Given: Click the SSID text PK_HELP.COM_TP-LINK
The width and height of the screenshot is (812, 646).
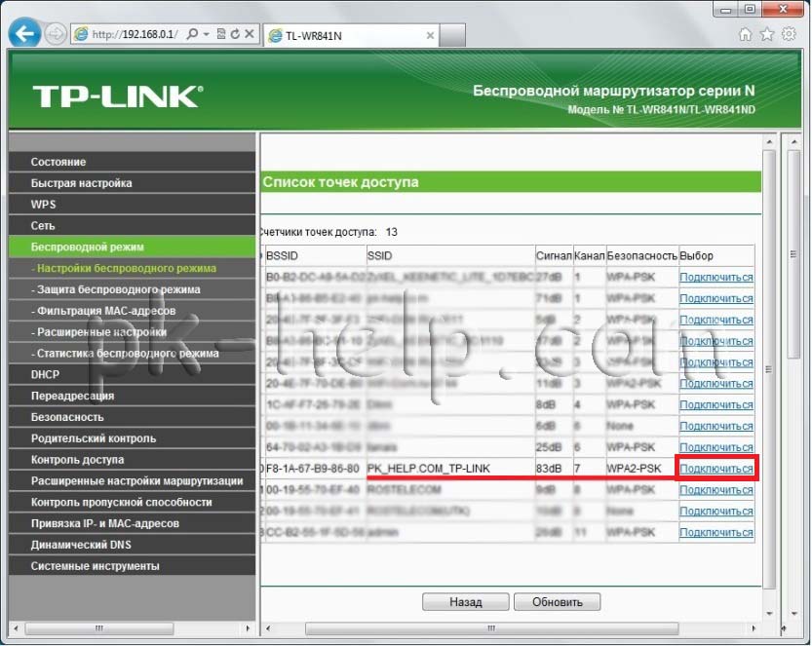Looking at the screenshot, I should coord(428,469).
